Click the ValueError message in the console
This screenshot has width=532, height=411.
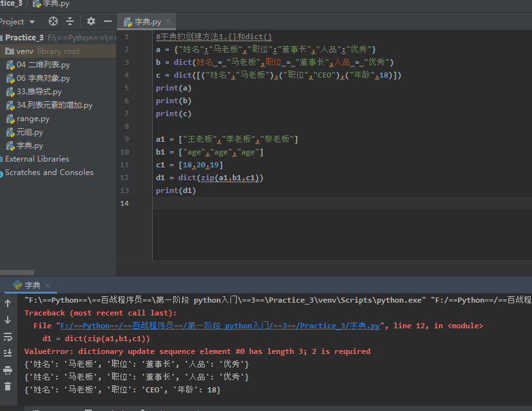pyautogui.click(x=198, y=351)
